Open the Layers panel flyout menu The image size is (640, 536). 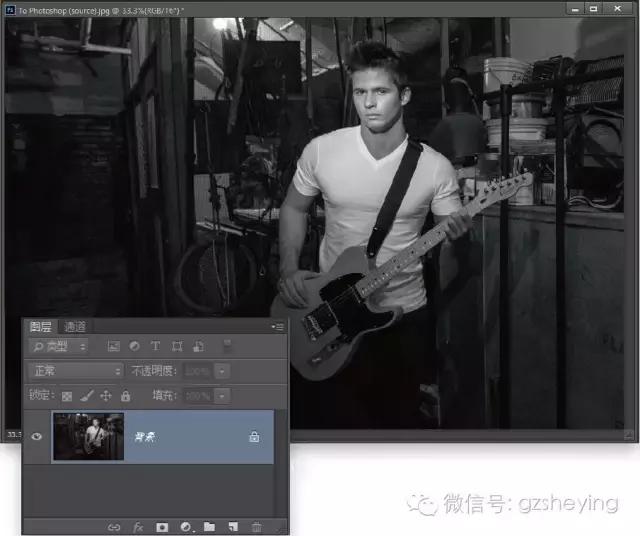(x=278, y=327)
